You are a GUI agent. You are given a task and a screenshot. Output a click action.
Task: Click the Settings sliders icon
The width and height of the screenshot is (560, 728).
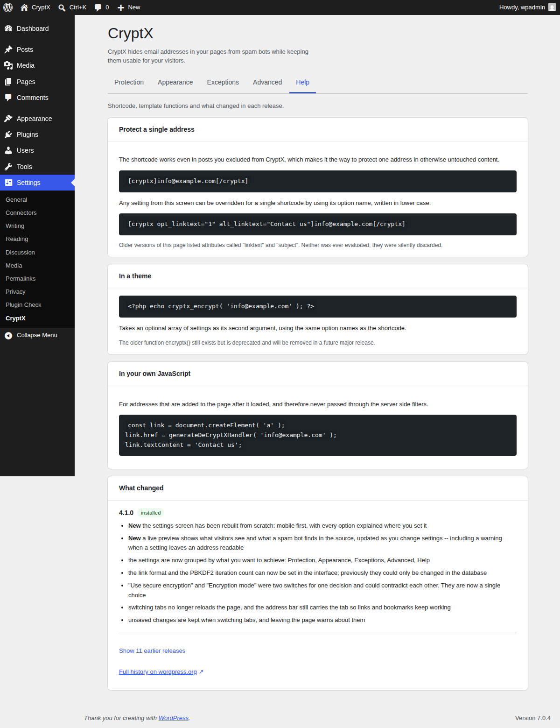pos(8,183)
